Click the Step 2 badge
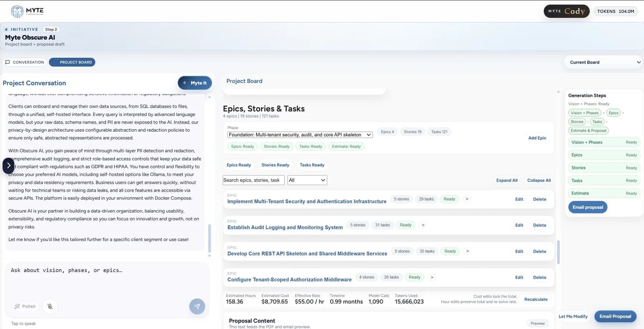This screenshot has width=644, height=329. pos(51,29)
